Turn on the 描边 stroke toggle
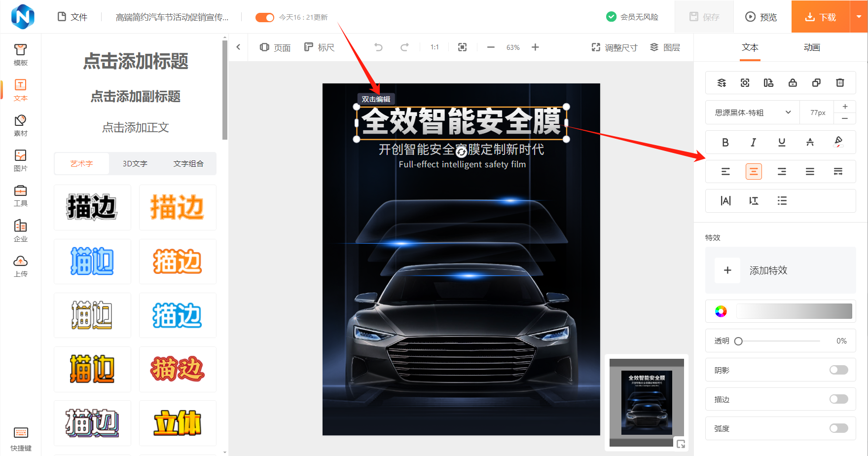The height and width of the screenshot is (456, 868). coord(838,399)
